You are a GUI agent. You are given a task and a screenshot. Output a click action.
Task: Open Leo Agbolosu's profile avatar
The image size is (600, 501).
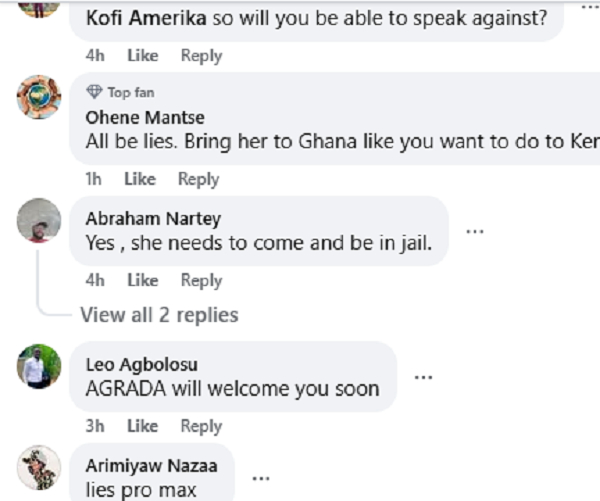pos(39,365)
